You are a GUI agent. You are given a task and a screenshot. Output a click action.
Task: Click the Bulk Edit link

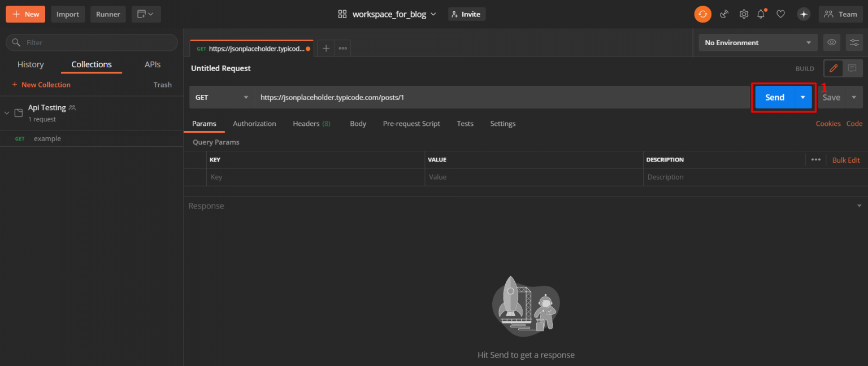pos(845,160)
